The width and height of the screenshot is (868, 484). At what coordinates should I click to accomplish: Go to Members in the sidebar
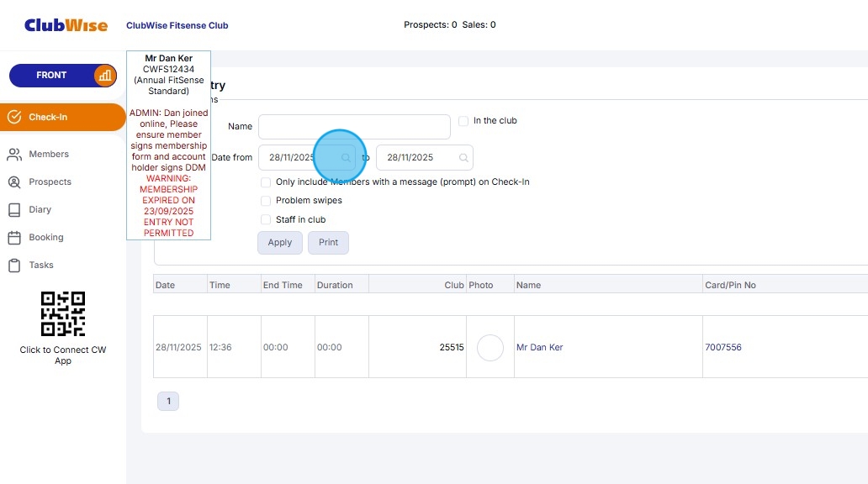click(49, 155)
